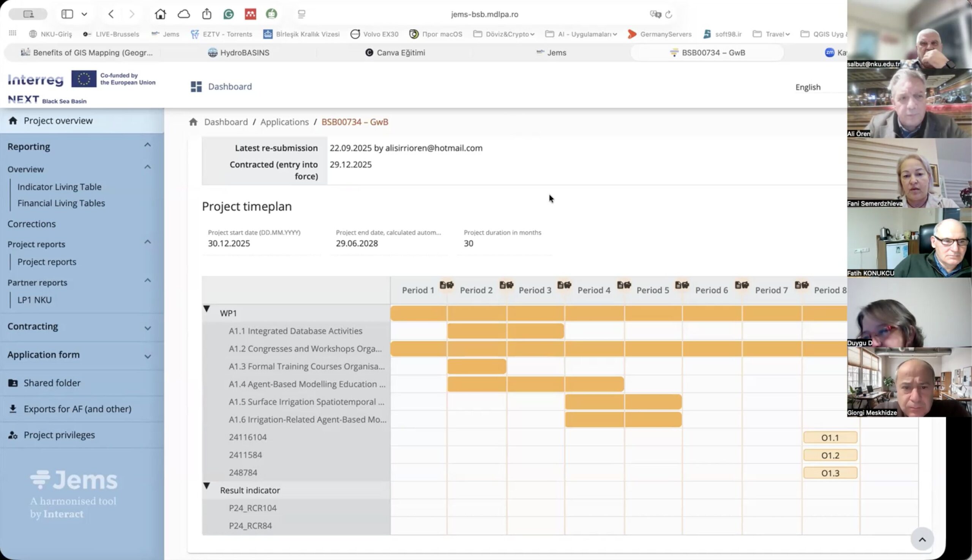Expand the Contracting sidebar section
The width and height of the screenshot is (972, 560).
point(147,328)
